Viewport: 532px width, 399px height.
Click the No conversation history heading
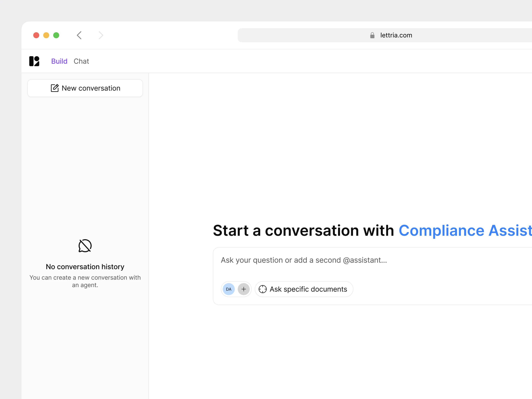click(85, 267)
